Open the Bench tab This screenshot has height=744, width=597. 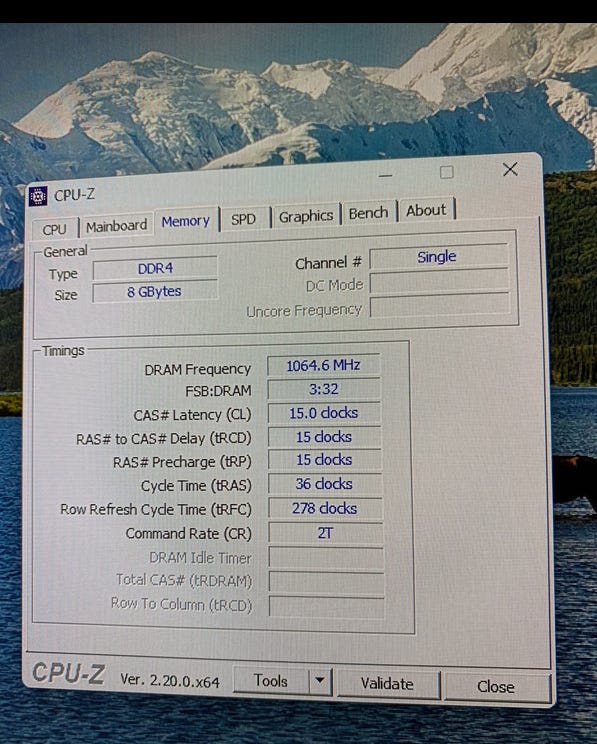pyautogui.click(x=368, y=213)
